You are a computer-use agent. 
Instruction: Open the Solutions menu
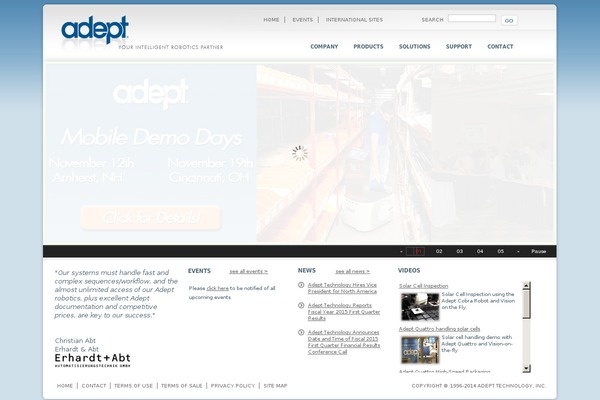(414, 46)
